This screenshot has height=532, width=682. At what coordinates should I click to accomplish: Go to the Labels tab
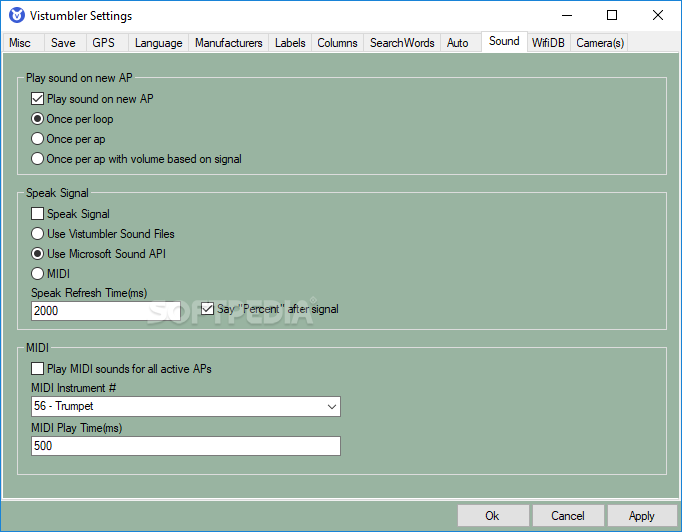290,43
